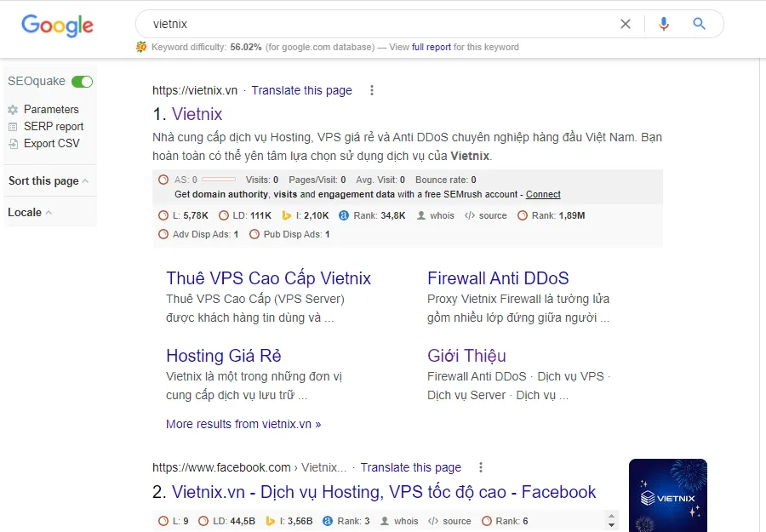This screenshot has width=766, height=532.
Task: Open the Thuê VPS Cao Cấp Vietnix sitelink
Action: tap(268, 278)
